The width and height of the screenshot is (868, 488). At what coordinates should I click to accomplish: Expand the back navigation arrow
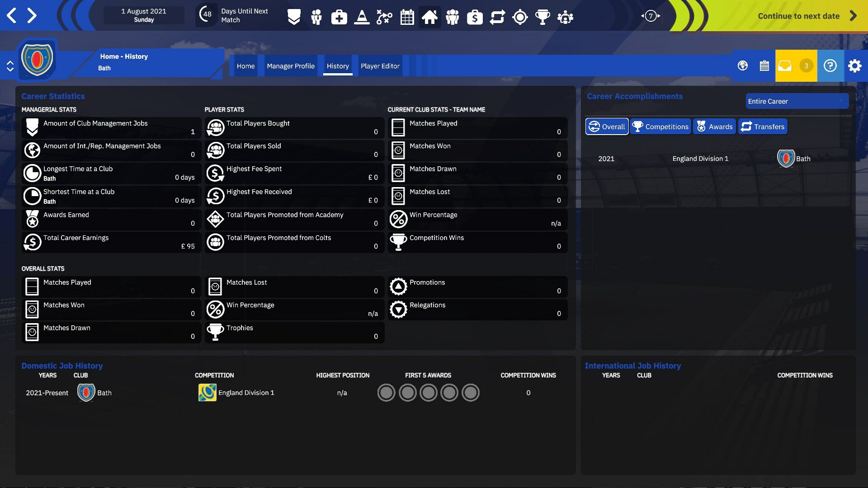click(x=11, y=15)
